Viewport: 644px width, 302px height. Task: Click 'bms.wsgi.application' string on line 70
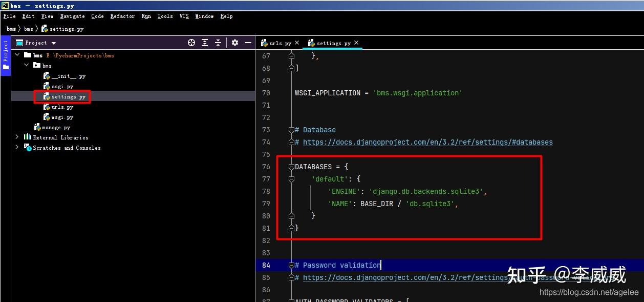[418, 93]
